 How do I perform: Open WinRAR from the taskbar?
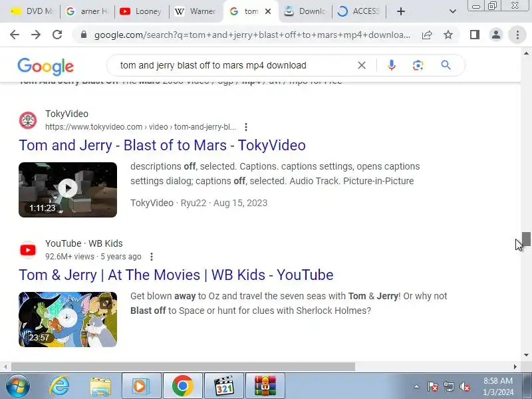click(265, 386)
